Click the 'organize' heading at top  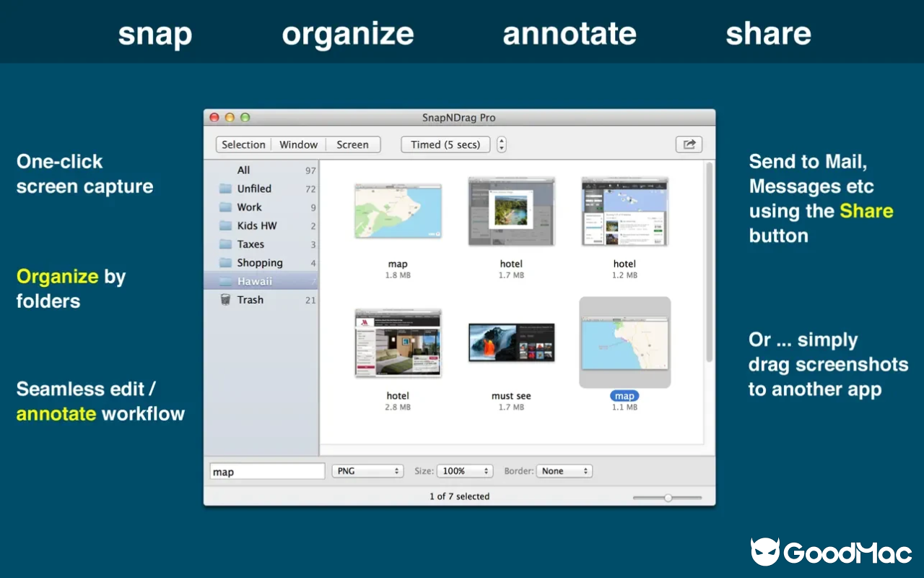[x=348, y=34]
